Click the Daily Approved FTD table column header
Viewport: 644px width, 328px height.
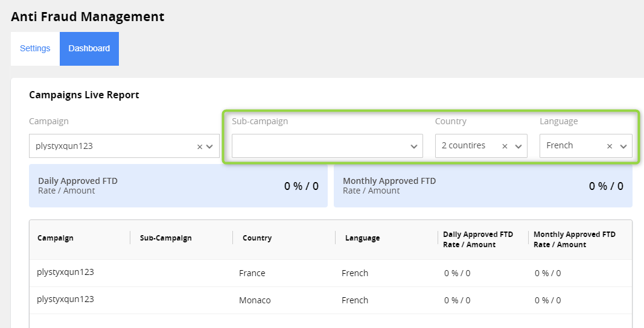pyautogui.click(x=478, y=239)
